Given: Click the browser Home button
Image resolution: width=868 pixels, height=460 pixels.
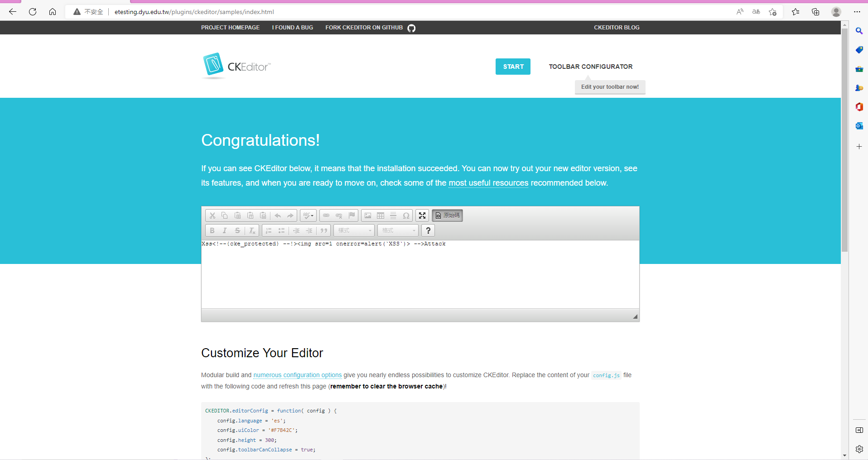Looking at the screenshot, I should pyautogui.click(x=53, y=12).
